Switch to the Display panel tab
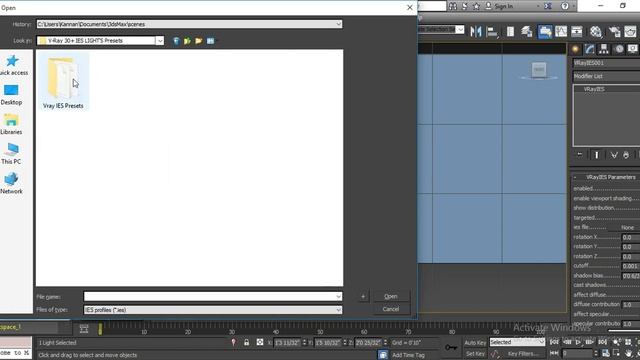Image resolution: width=640 pixels, height=360 pixels. click(633, 49)
